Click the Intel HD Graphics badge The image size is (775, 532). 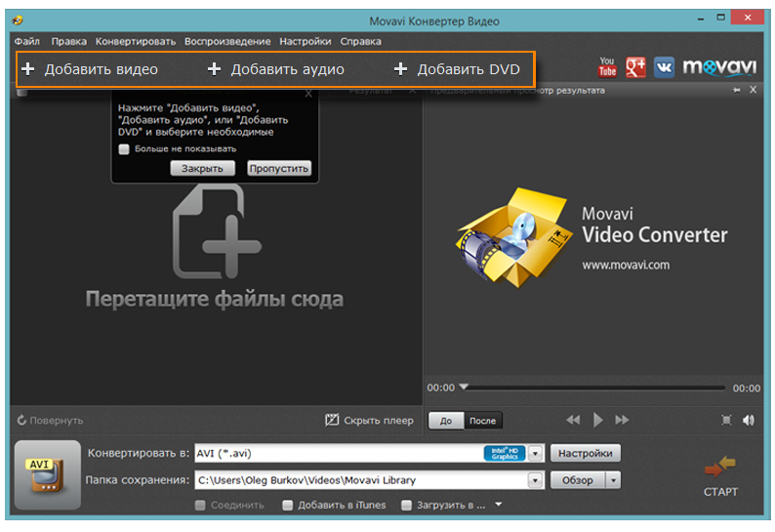pos(505,453)
